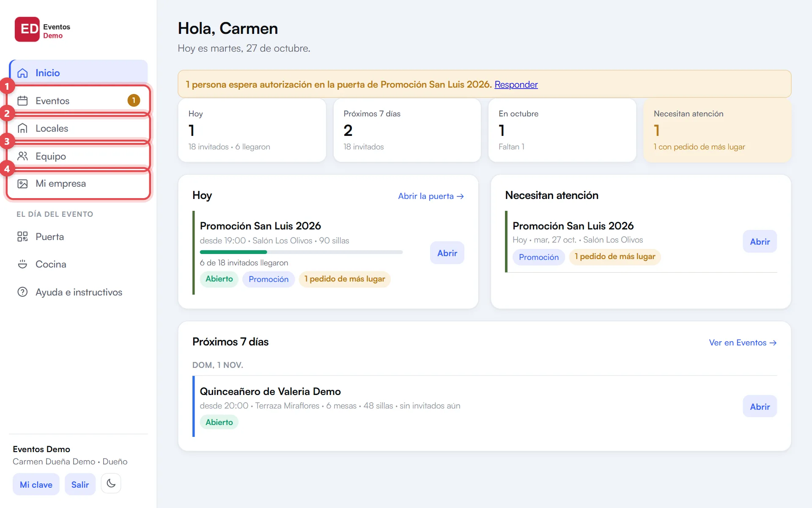Open the Eventos section in the sidebar
This screenshot has width=812, height=508.
79,101
